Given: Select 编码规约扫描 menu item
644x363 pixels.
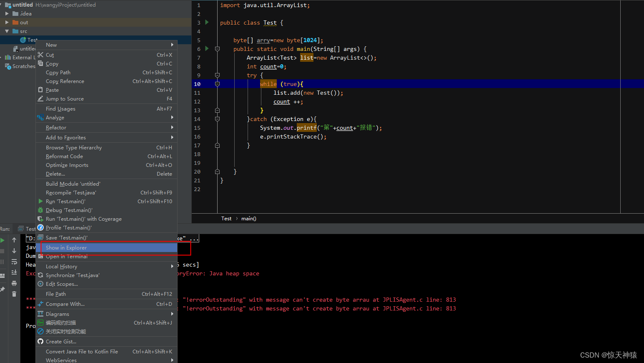Looking at the screenshot, I should 106,323.
